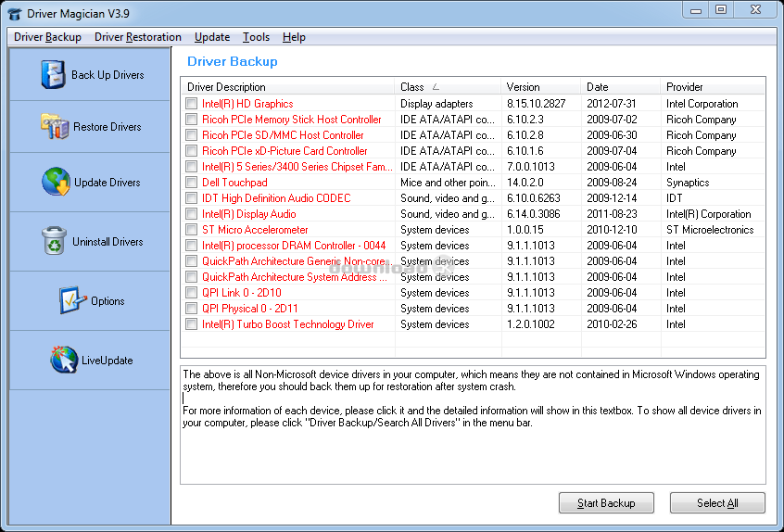Sort by the Version column header

tap(541, 86)
